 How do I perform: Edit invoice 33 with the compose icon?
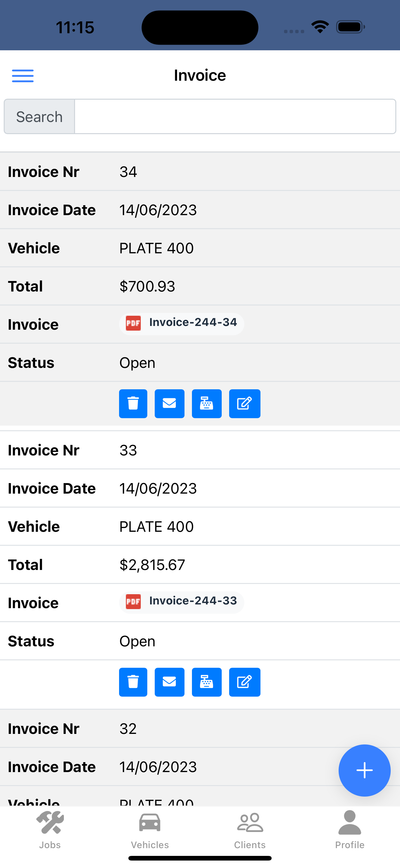click(x=244, y=682)
